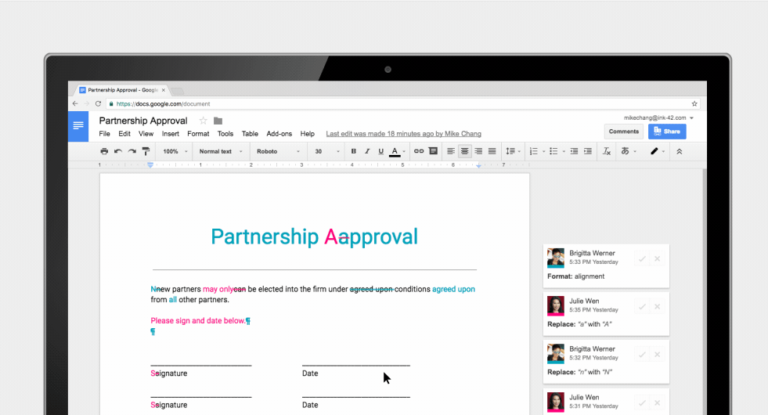The image size is (768, 415).
Task: Move document with the folder icon
Action: [218, 121]
